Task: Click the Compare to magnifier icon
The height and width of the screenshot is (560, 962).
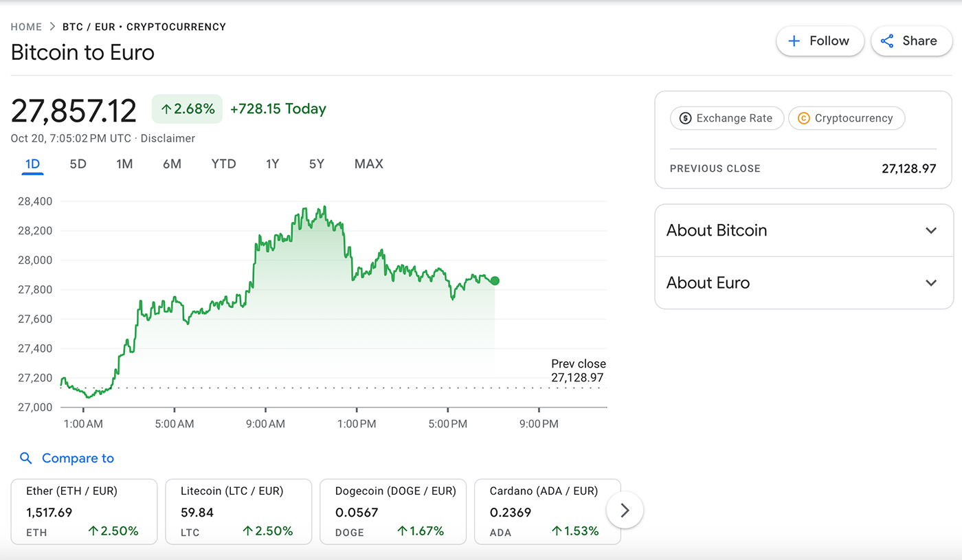Action: (x=26, y=458)
